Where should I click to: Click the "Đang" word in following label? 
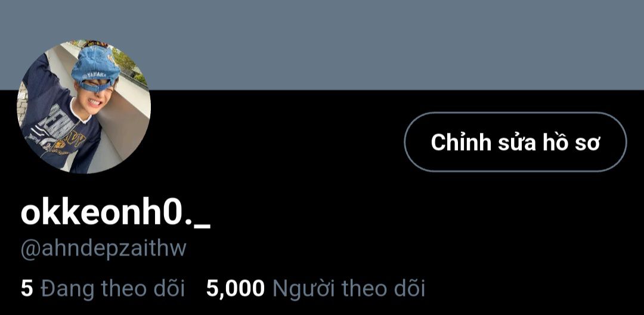[66, 289]
